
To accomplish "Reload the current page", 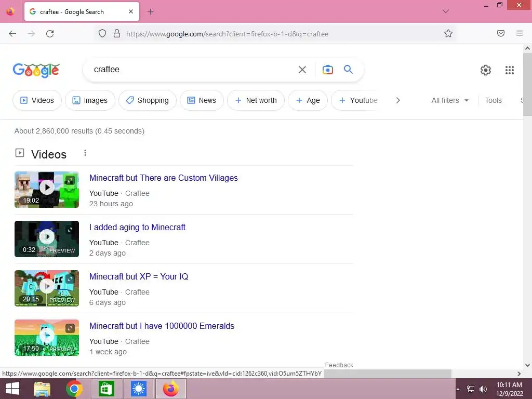I will pyautogui.click(x=50, y=34).
